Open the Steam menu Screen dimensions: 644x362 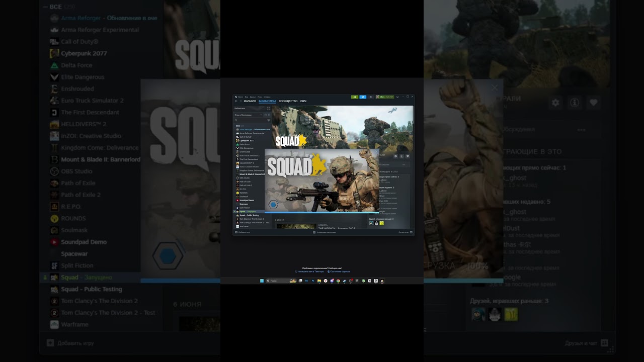click(240, 97)
